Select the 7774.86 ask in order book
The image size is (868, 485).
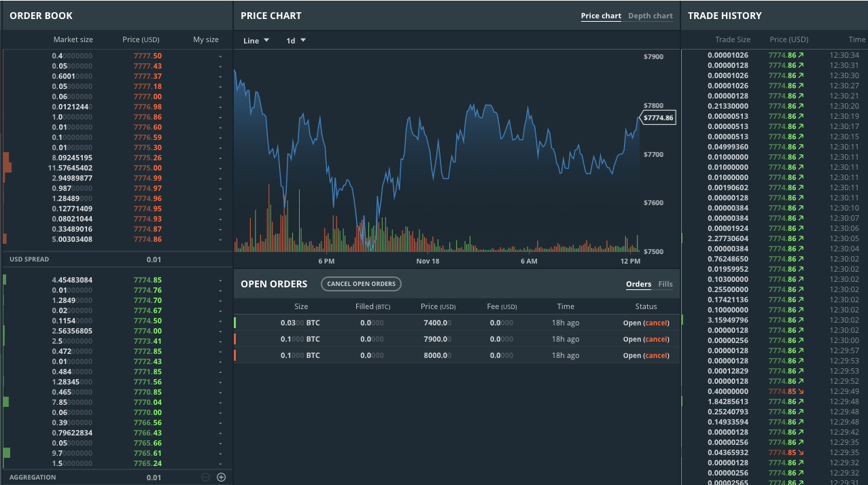click(x=147, y=239)
